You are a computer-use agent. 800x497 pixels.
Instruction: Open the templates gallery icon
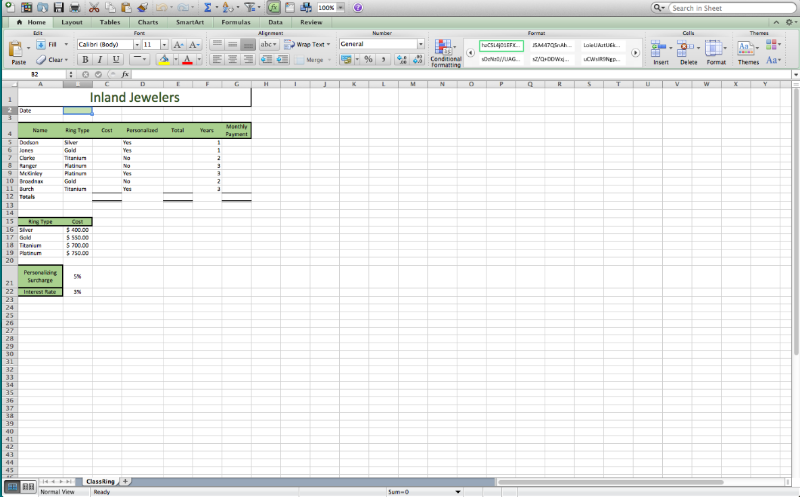point(26,7)
